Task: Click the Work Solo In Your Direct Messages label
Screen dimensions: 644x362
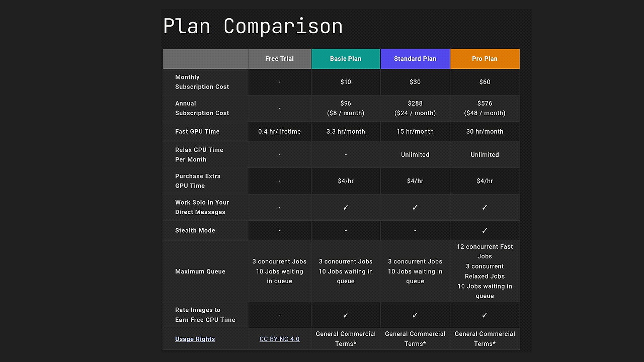Action: click(x=202, y=207)
